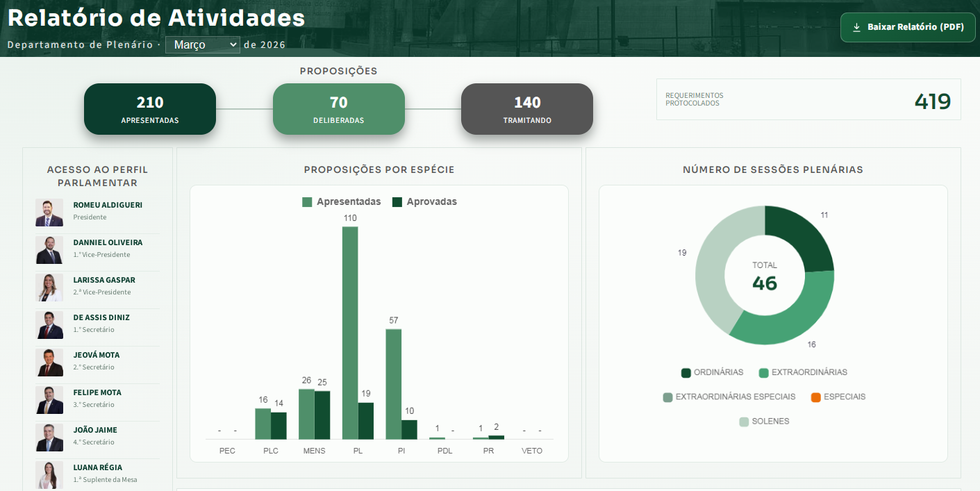
Task: Click Larissa Gaspar's name link
Action: coord(104,280)
